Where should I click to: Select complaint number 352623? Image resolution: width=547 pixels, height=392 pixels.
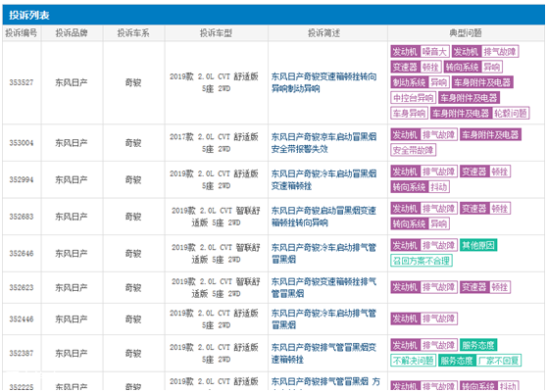(x=22, y=288)
